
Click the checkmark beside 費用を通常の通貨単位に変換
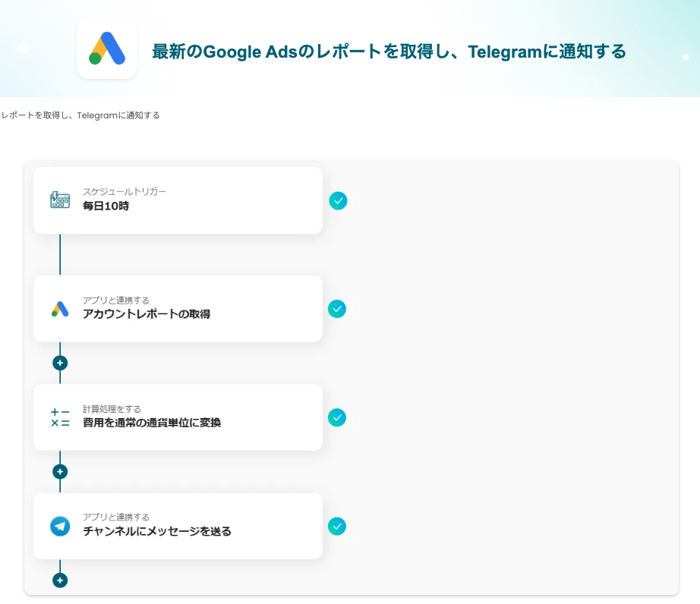click(x=337, y=417)
